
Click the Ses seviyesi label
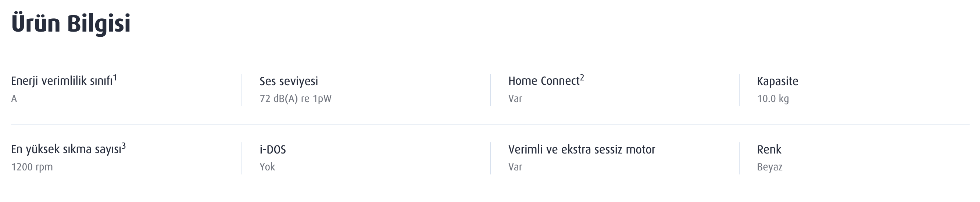pyautogui.click(x=288, y=82)
